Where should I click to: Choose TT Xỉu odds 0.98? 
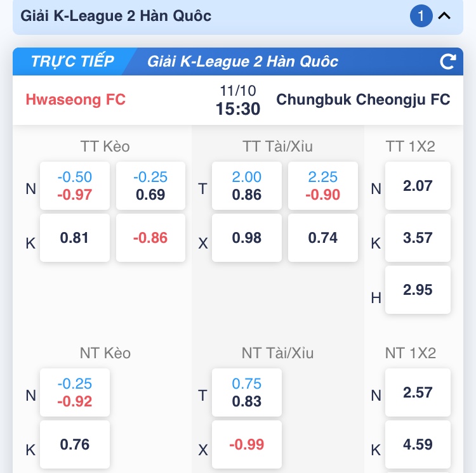(x=247, y=238)
